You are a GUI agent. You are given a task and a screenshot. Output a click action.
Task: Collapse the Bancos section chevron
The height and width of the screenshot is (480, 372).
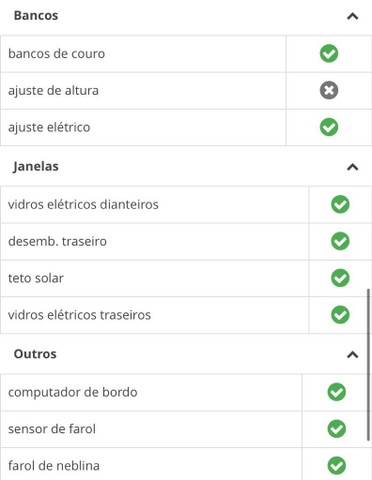pyautogui.click(x=353, y=16)
